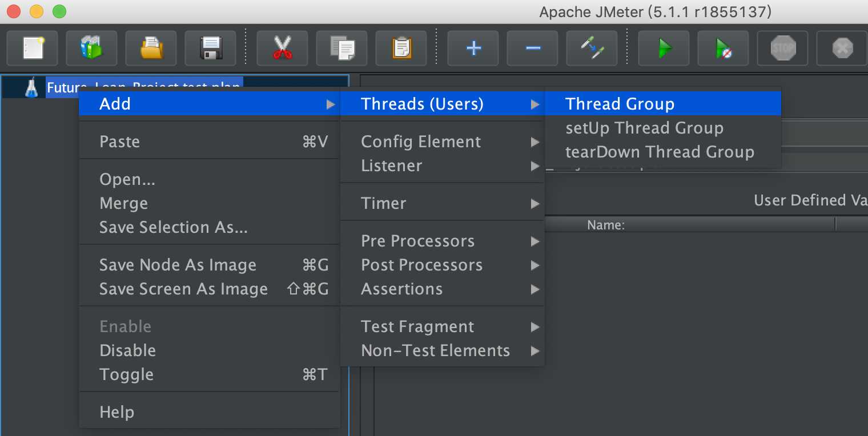This screenshot has height=436, width=868.
Task: Collapse all with the minus icon
Action: click(x=532, y=48)
